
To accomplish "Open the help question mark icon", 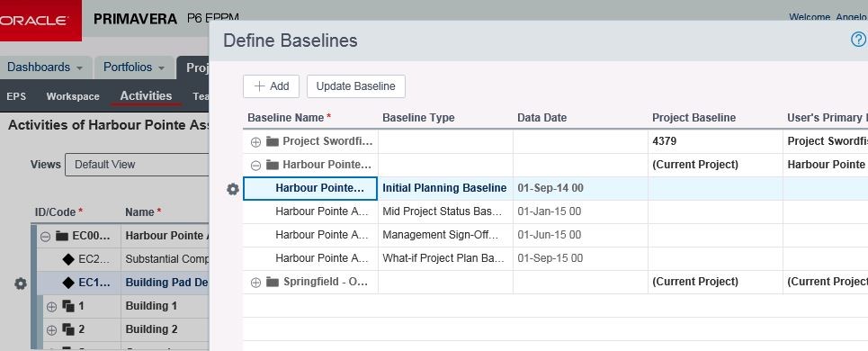I will pos(858,40).
